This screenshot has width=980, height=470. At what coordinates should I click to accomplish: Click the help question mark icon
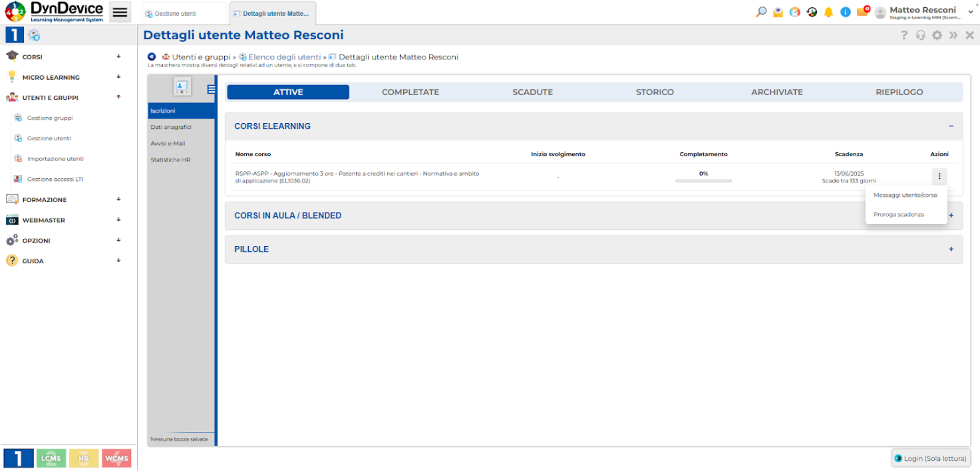click(x=904, y=35)
